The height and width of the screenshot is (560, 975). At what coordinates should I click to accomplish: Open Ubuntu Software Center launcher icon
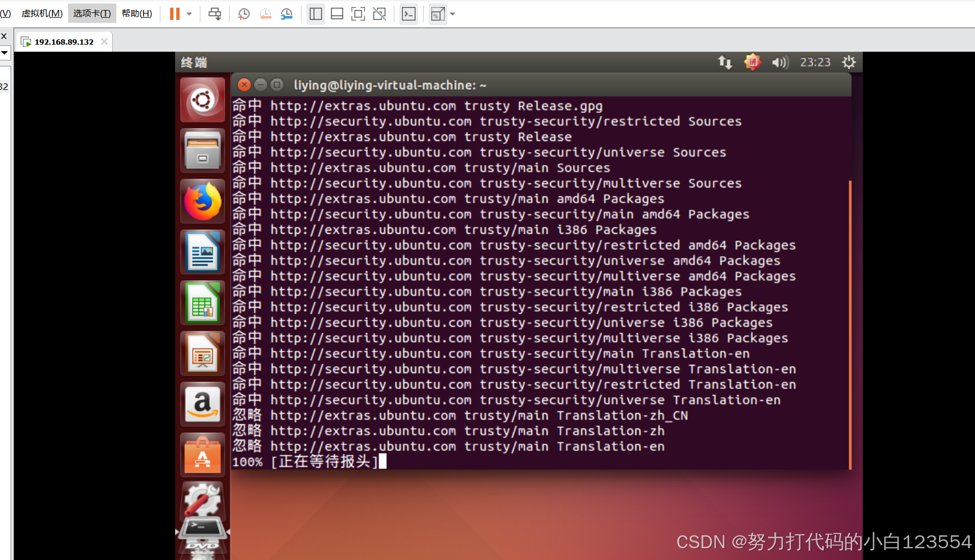click(x=203, y=455)
